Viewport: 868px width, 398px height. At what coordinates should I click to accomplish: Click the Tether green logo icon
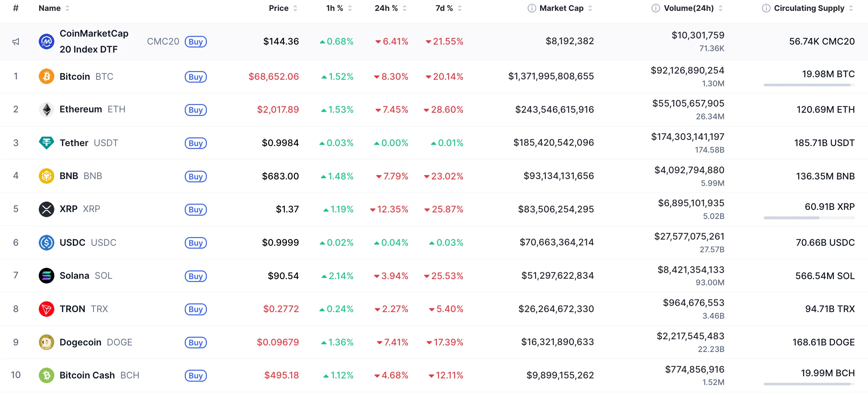pos(46,143)
